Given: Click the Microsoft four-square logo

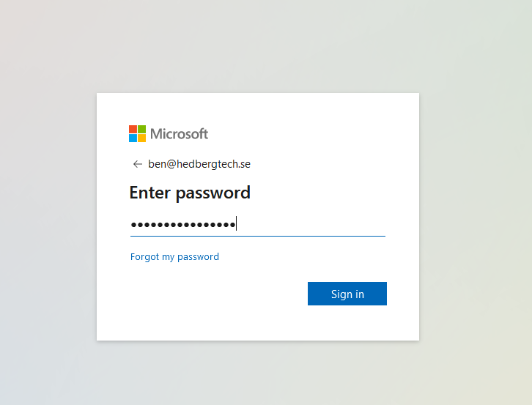Looking at the screenshot, I should (138, 133).
